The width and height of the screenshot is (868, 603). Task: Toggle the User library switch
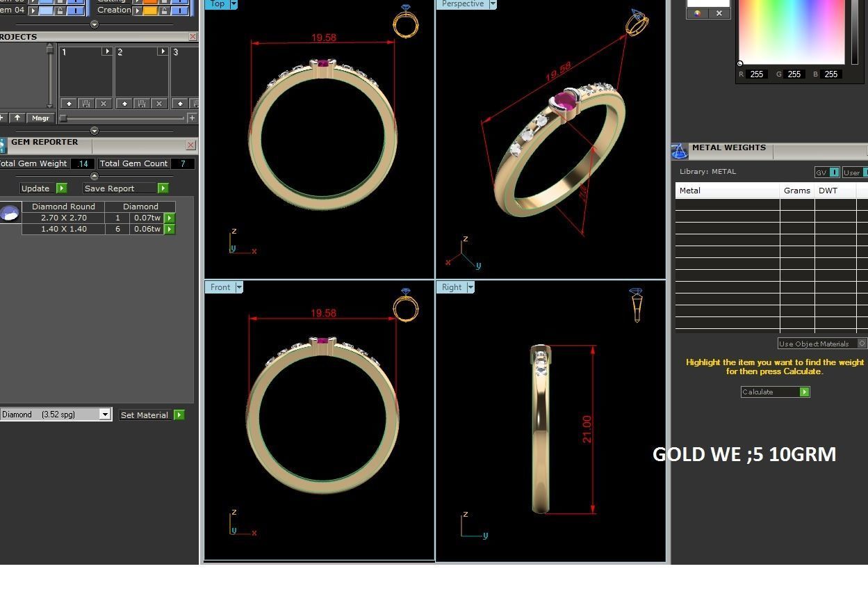click(865, 172)
